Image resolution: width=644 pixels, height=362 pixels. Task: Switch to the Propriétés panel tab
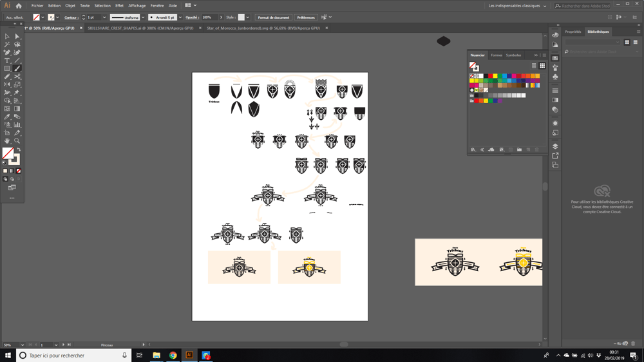click(573, 32)
